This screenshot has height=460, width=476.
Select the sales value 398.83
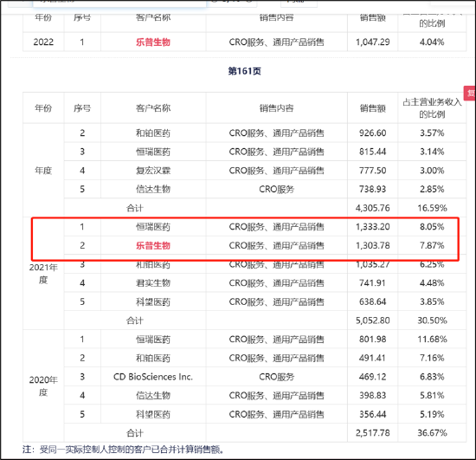tap(373, 396)
